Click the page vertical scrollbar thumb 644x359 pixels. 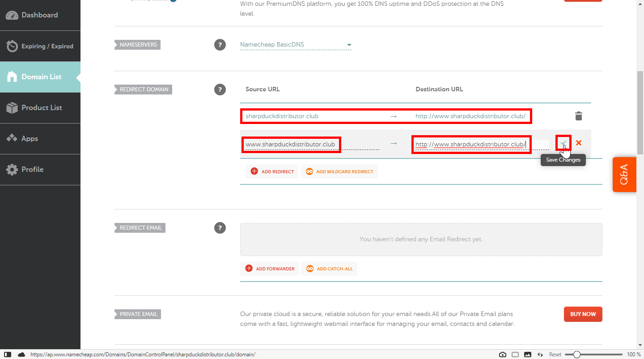(640, 113)
